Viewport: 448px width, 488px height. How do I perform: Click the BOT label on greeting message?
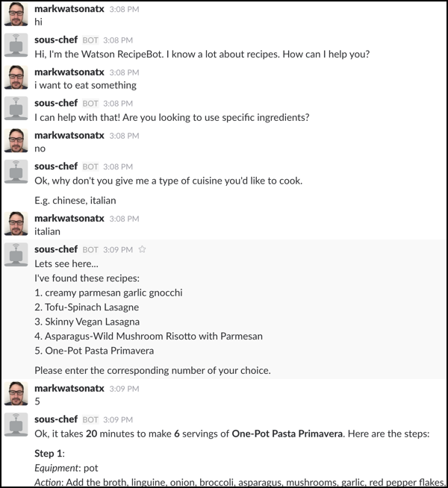90,40
